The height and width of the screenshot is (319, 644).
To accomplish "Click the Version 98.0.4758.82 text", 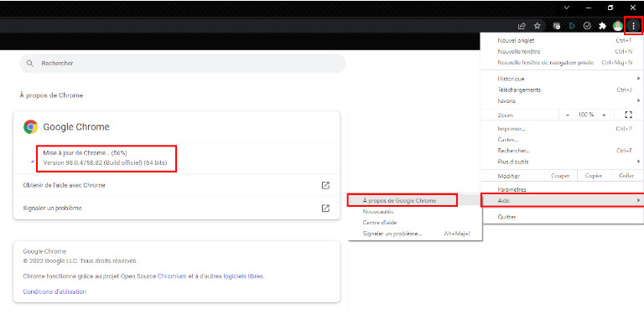I will 105,162.
